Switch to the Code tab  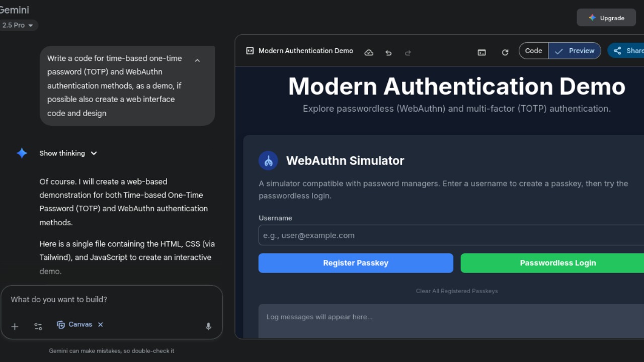pos(533,51)
